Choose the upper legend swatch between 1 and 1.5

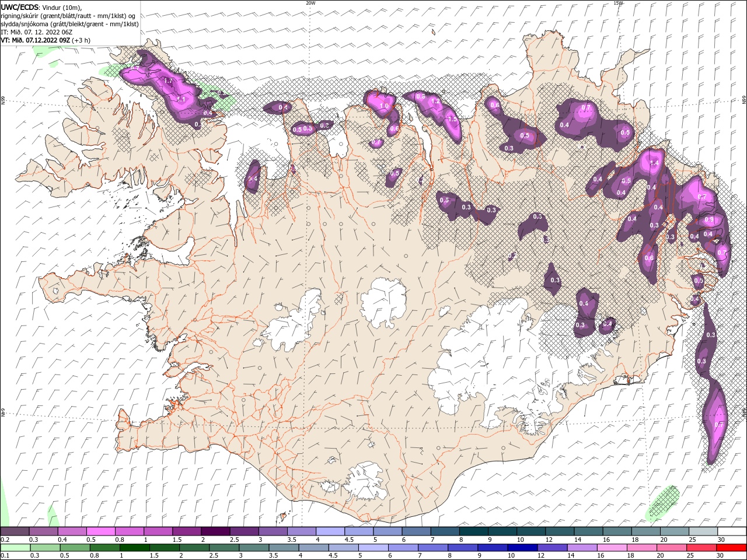point(158,531)
